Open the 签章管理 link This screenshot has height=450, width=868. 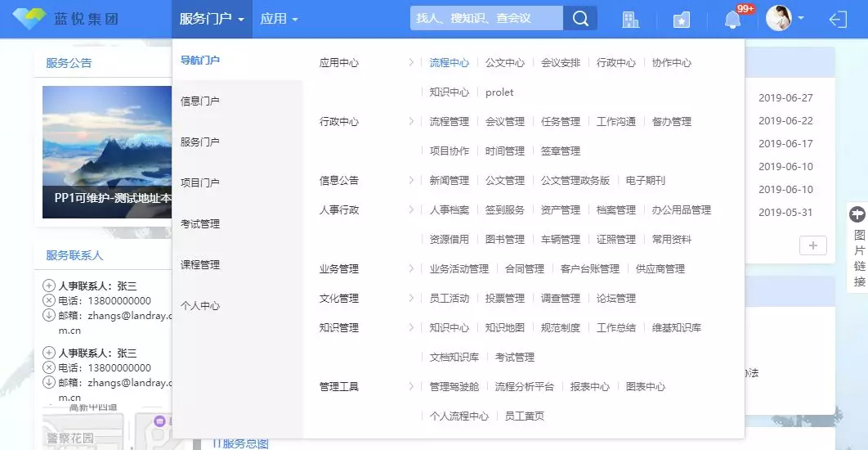click(560, 151)
